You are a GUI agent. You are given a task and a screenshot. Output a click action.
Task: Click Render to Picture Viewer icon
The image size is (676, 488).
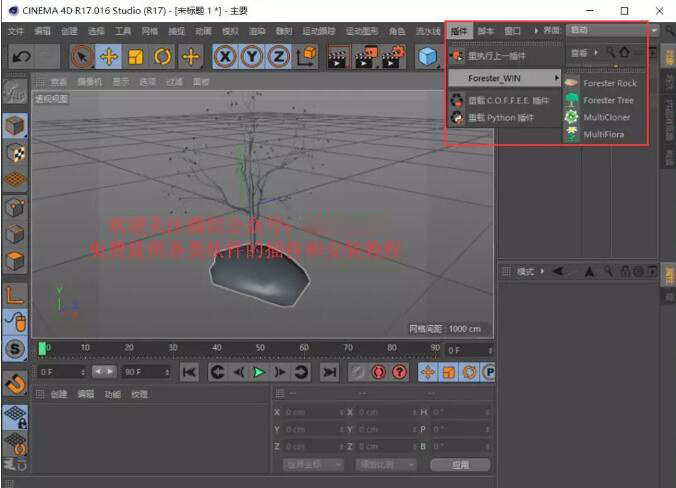point(366,56)
